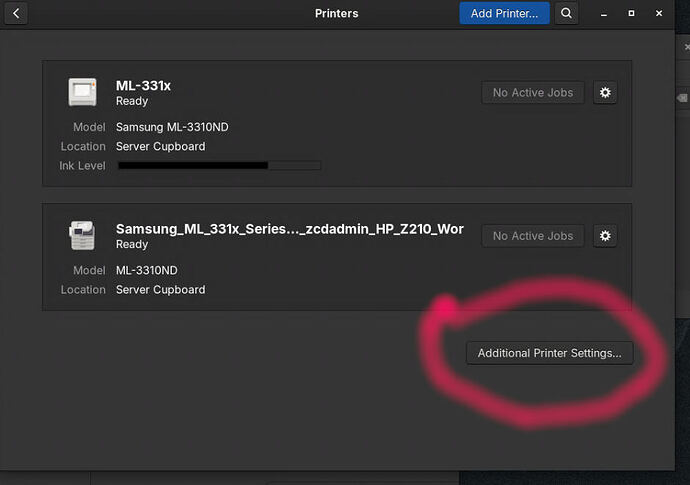690x485 pixels.
Task: Click the ML-331x ink level bar
Action: pyautogui.click(x=219, y=165)
